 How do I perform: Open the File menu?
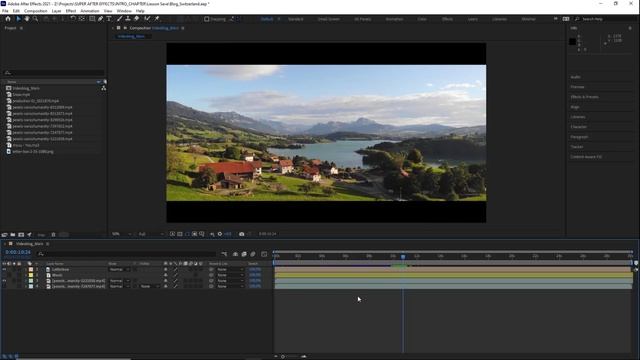(x=5, y=11)
